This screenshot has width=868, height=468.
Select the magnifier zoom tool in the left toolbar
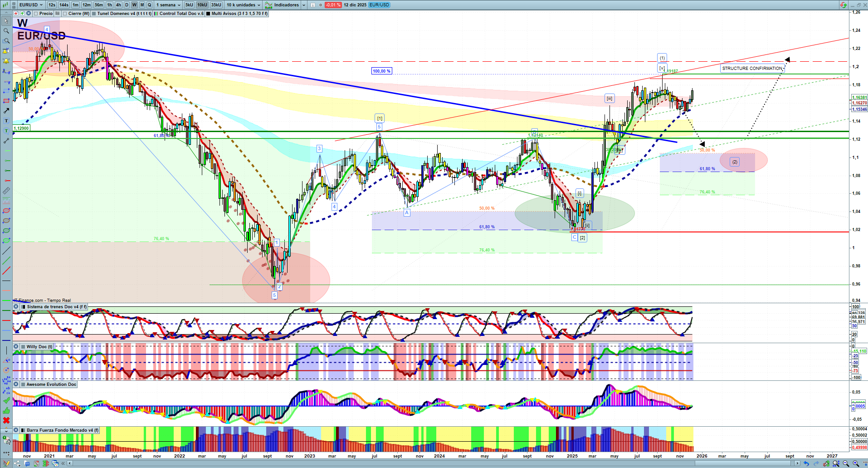click(6, 31)
